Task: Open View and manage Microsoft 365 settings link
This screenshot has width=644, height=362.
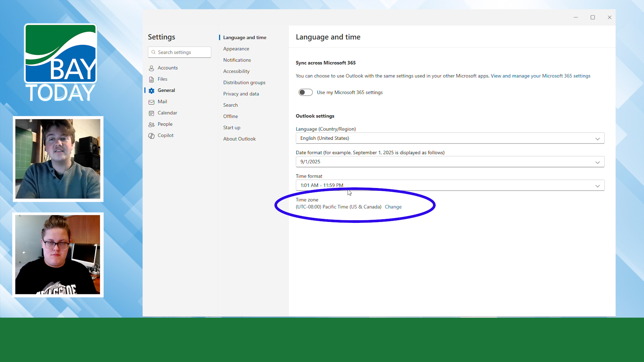Action: [x=540, y=76]
